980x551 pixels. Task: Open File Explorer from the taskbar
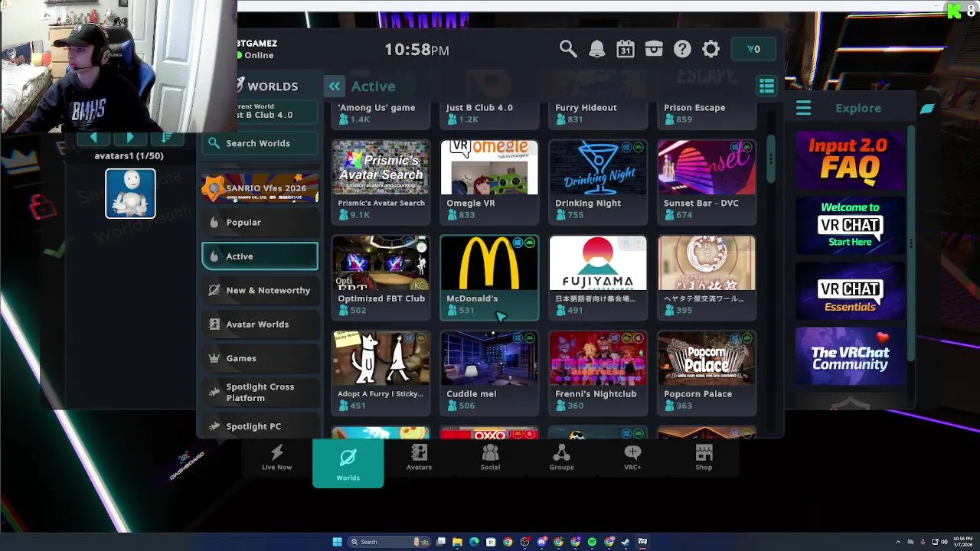[x=457, y=542]
